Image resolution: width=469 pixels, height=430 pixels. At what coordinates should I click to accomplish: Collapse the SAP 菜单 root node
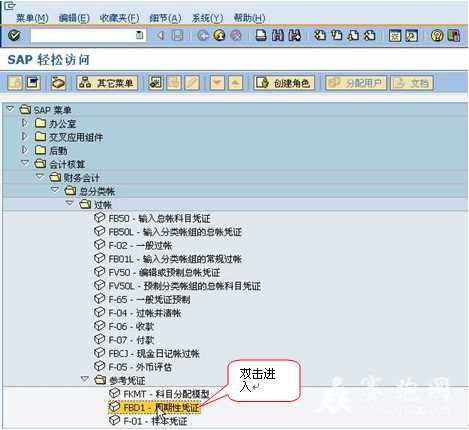[10, 109]
